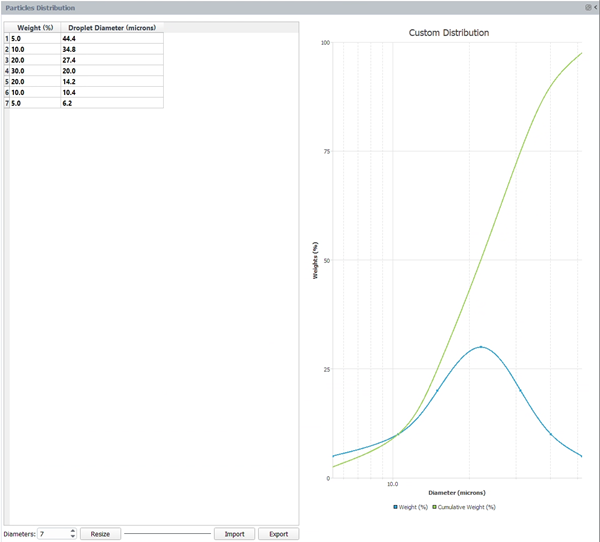Click row header number 3

tap(6, 60)
